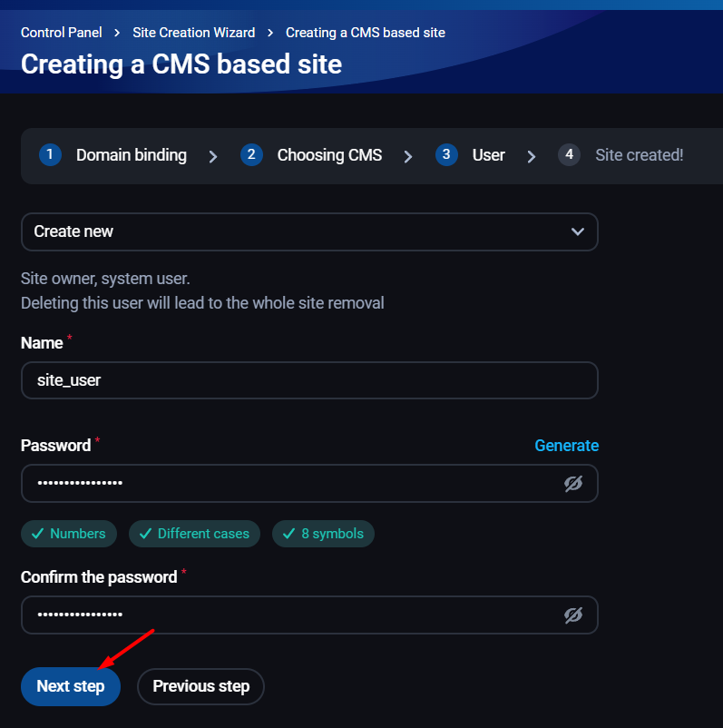Open the Control Panel breadcrumb
The image size is (723, 728).
click(x=61, y=33)
